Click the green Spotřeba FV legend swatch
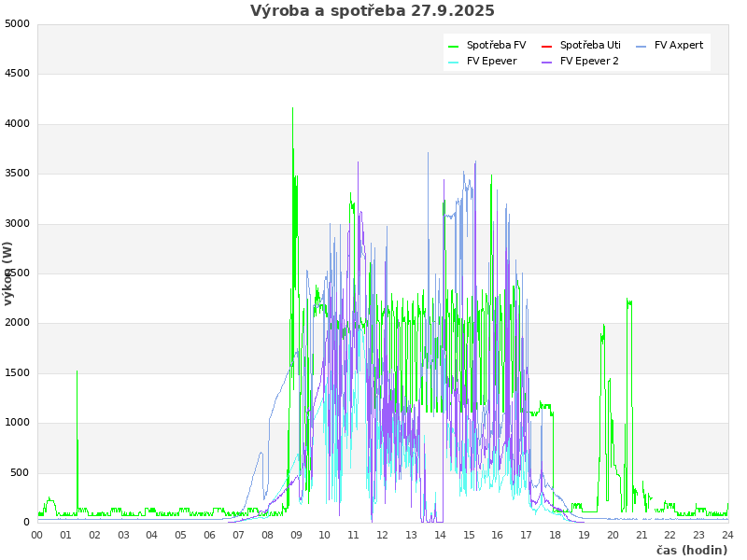 (454, 46)
